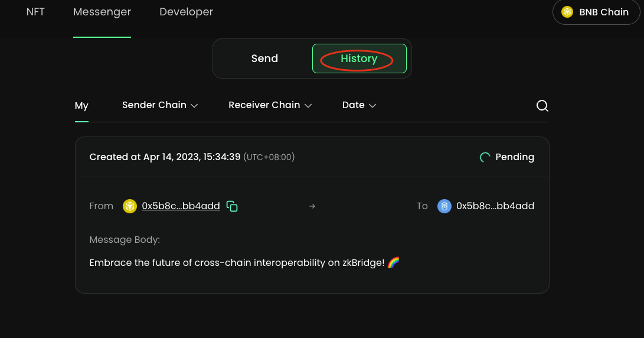Expand the Sender Chain filter
Viewport: 644px width, 338px height.
pos(159,105)
